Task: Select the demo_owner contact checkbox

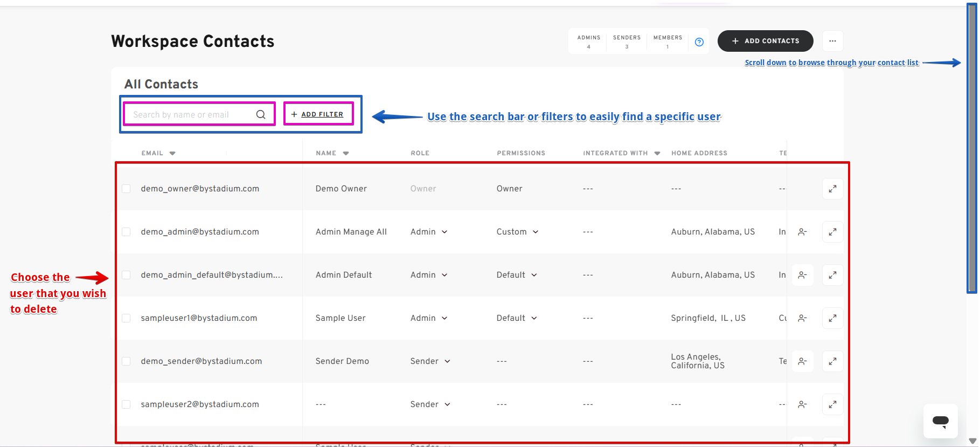Action: tap(126, 189)
